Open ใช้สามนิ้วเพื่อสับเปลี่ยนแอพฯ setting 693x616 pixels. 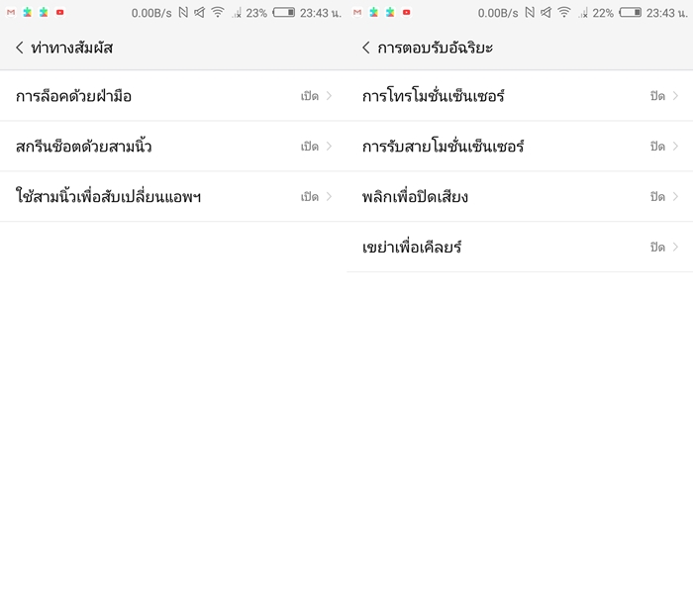pos(109,197)
